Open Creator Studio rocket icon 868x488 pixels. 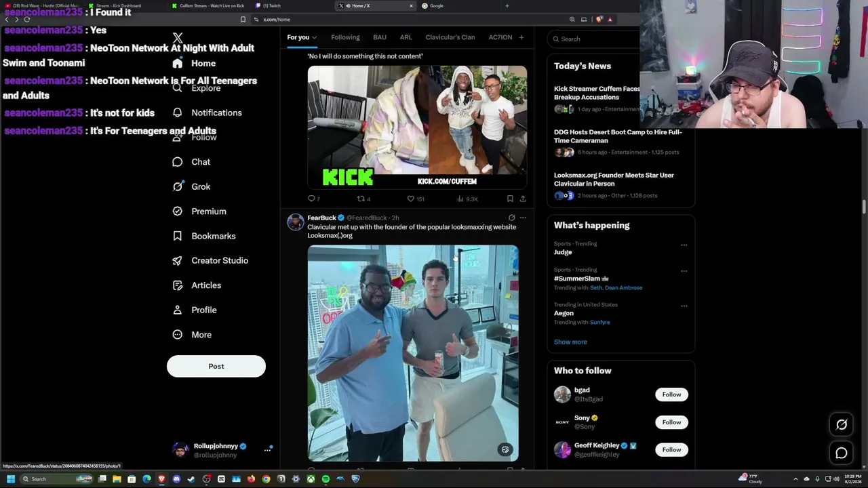pyautogui.click(x=178, y=260)
